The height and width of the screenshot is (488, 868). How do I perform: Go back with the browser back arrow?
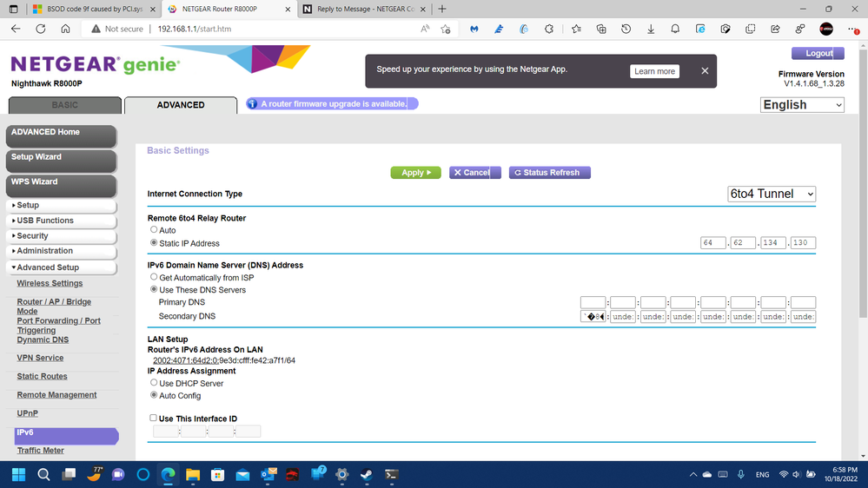[x=16, y=29]
